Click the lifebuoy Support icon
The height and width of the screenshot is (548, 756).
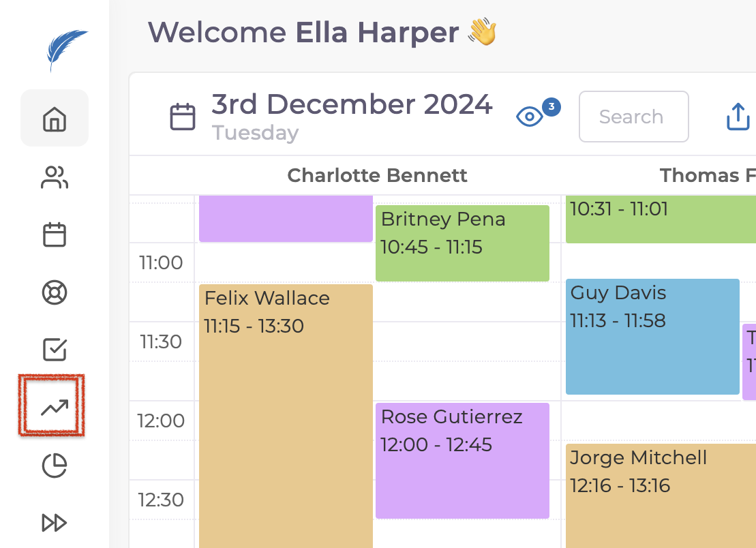55,292
